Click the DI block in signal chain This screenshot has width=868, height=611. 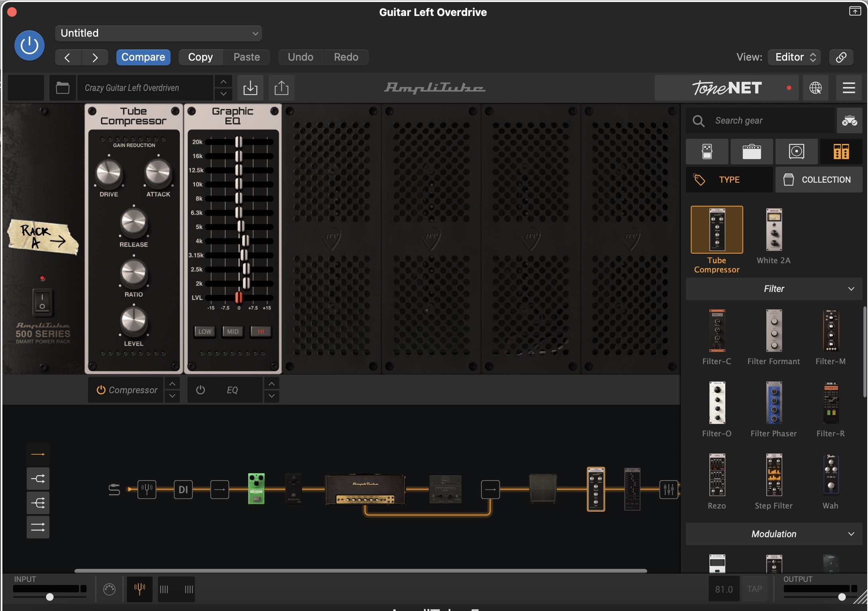tap(183, 489)
